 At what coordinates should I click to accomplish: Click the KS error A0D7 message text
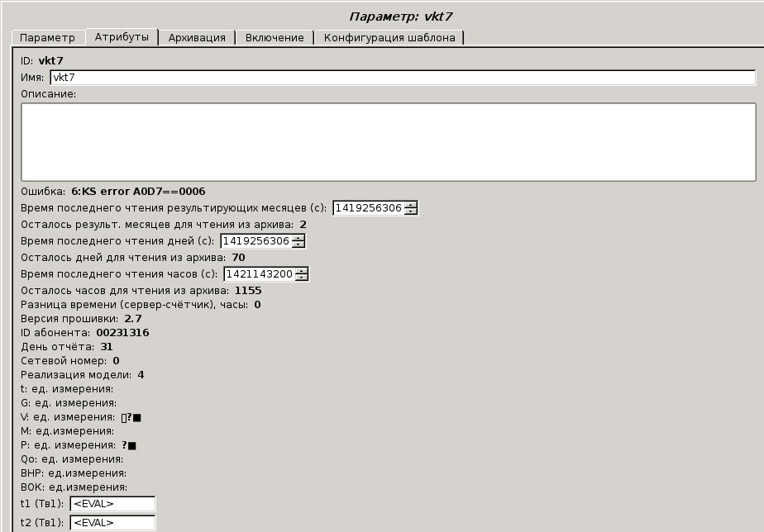pos(138,191)
